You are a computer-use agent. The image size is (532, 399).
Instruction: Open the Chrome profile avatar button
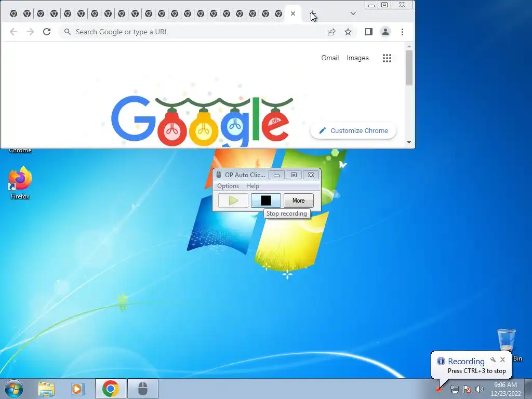tap(385, 32)
